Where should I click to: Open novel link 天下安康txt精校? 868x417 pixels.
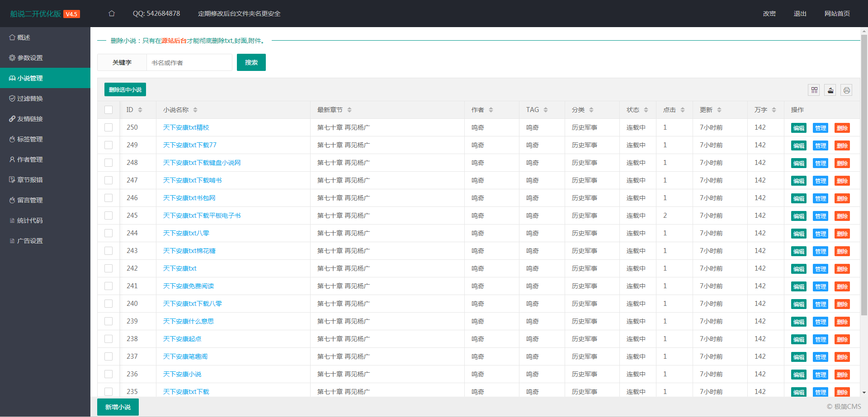tap(186, 127)
